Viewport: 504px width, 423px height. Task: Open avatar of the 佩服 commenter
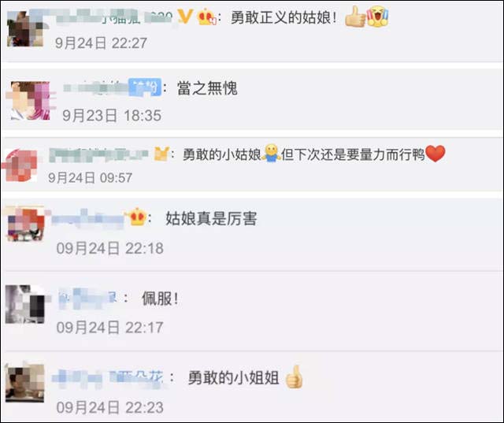[25, 304]
